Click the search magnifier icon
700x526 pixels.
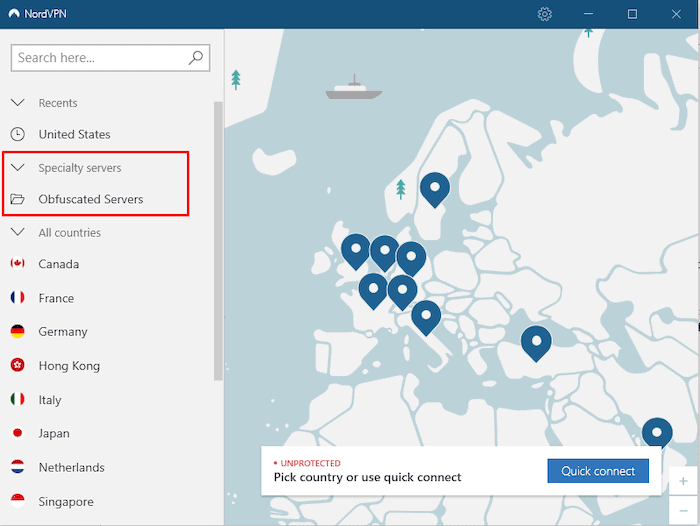tap(196, 58)
